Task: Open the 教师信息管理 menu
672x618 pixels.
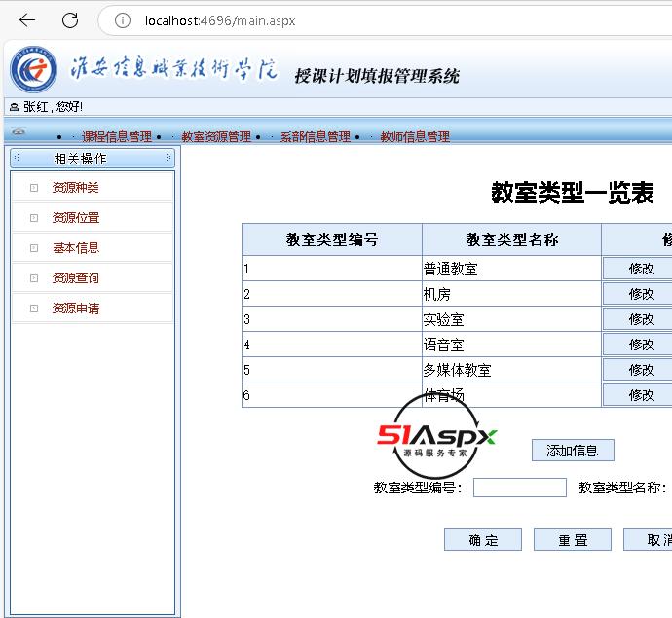Action: 415,136
